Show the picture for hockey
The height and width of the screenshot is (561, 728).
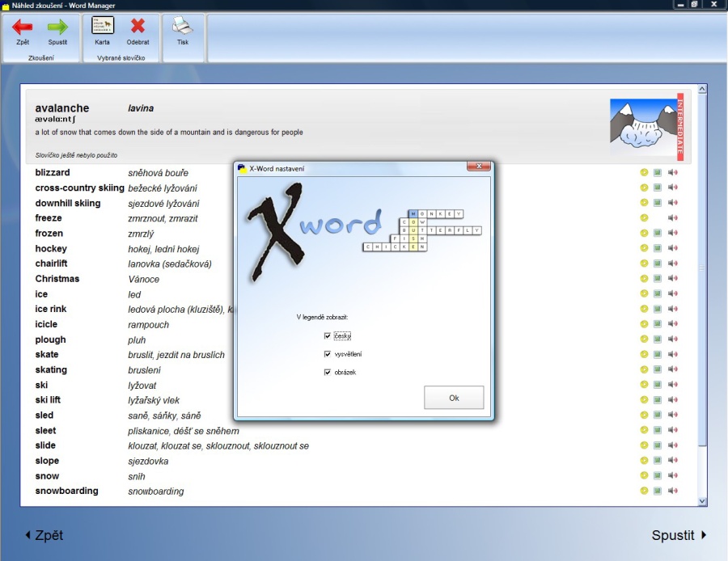point(658,248)
